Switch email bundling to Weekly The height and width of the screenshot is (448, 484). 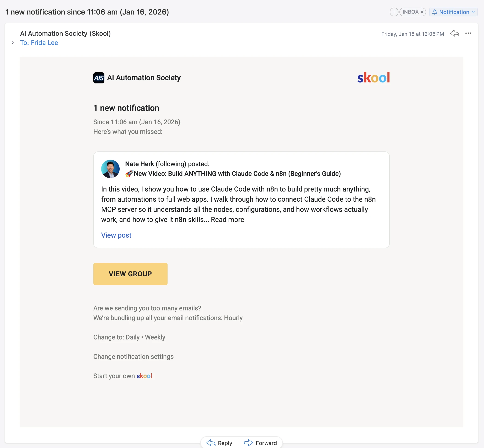155,337
